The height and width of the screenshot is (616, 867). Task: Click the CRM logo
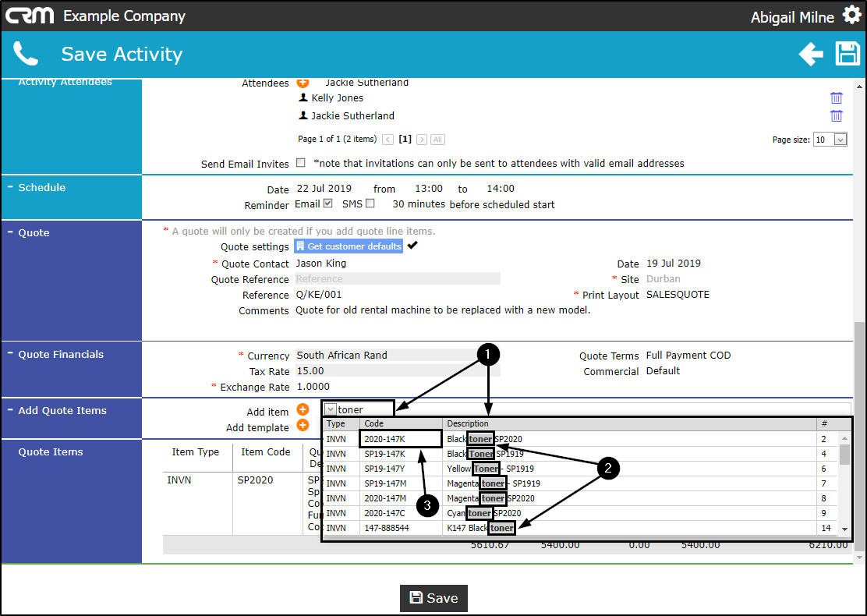click(x=30, y=16)
